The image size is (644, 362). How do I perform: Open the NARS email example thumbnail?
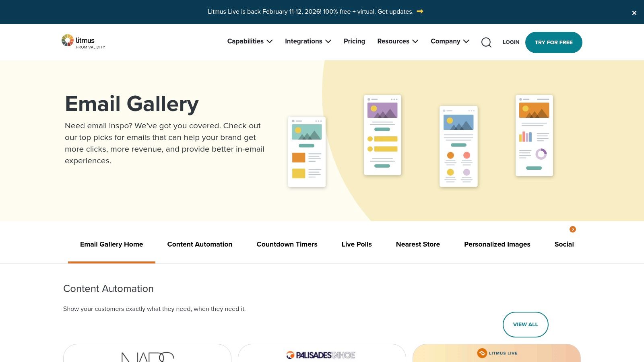tap(147, 356)
